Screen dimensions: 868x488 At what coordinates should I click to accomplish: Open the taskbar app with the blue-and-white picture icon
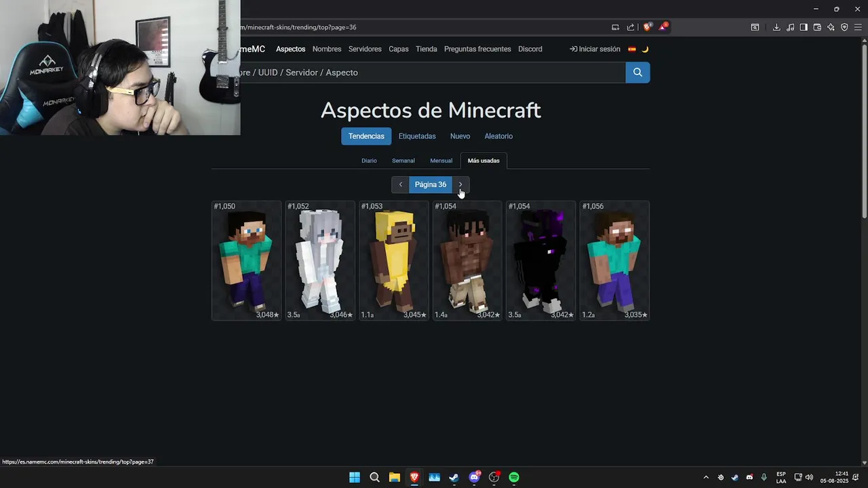pos(434,477)
